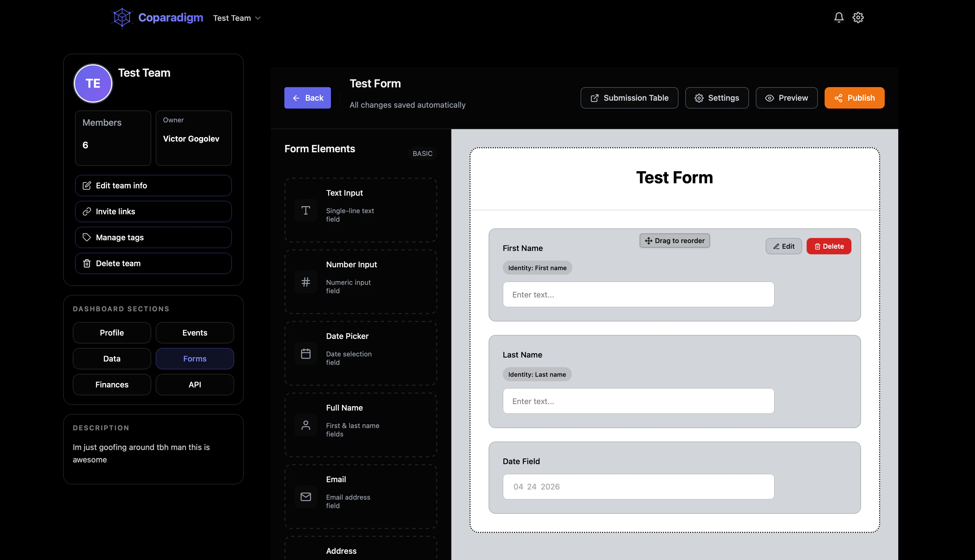Click the chain icon in Invite links
The image size is (975, 560).
click(87, 211)
